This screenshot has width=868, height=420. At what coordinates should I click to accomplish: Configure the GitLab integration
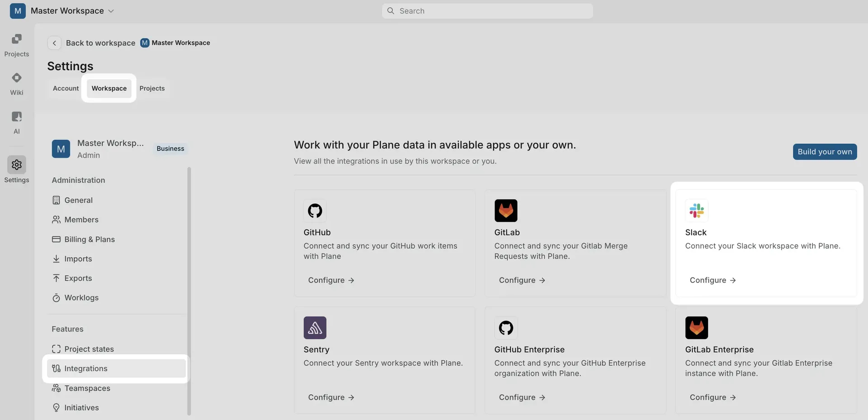[x=522, y=280]
